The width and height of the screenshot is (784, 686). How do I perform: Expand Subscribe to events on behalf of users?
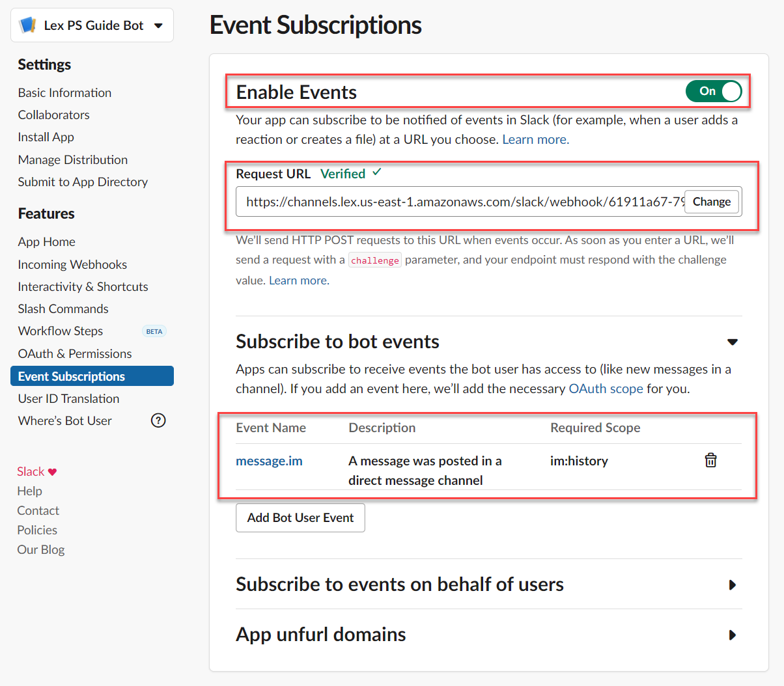point(733,584)
